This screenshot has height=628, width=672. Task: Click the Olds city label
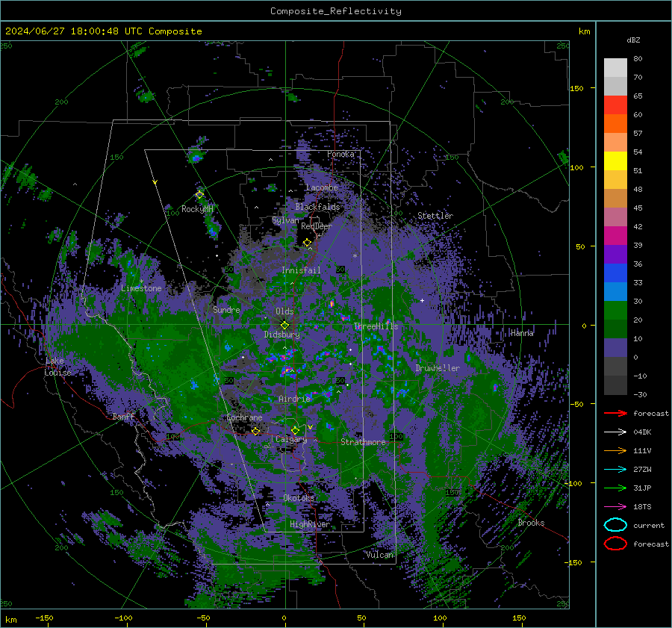tap(284, 311)
